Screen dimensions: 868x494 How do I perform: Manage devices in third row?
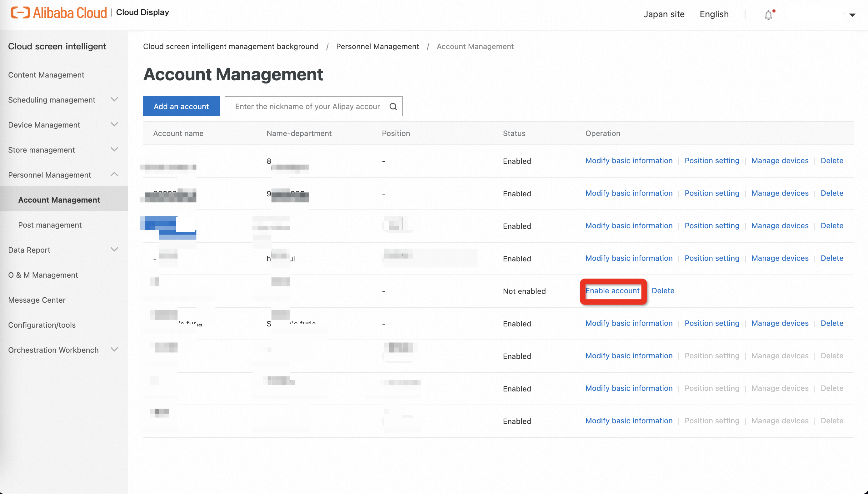coord(780,226)
